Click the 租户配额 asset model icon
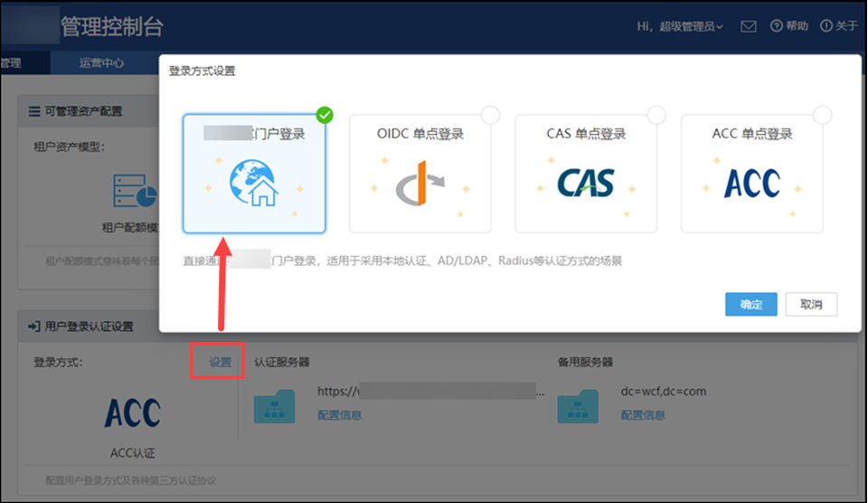Viewport: 868px width, 503px height. point(135,189)
